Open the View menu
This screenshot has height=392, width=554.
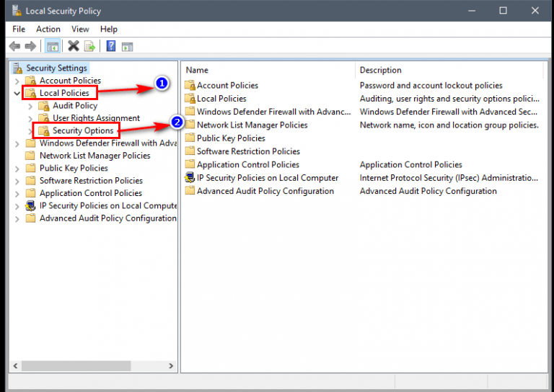tap(80, 30)
